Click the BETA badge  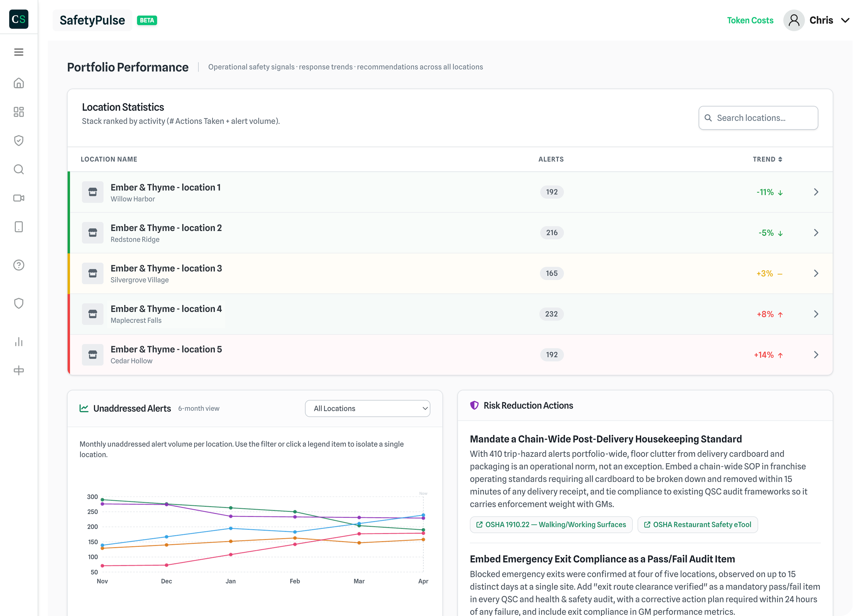(147, 20)
